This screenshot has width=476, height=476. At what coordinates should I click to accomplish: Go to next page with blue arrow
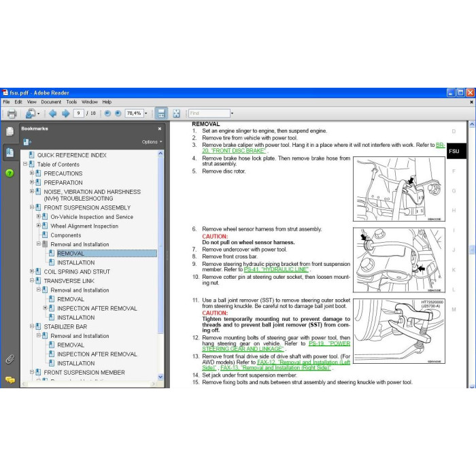[x=65, y=114]
